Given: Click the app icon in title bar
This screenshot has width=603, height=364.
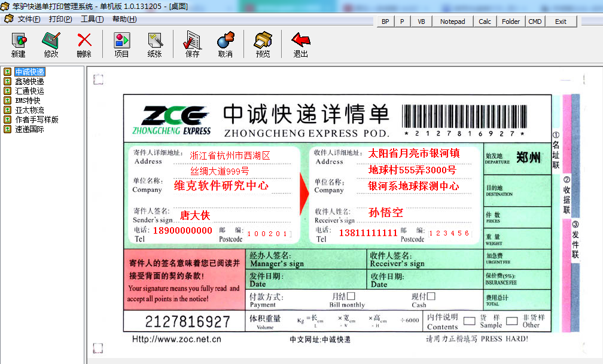Looking at the screenshot, I should [x=5, y=6].
